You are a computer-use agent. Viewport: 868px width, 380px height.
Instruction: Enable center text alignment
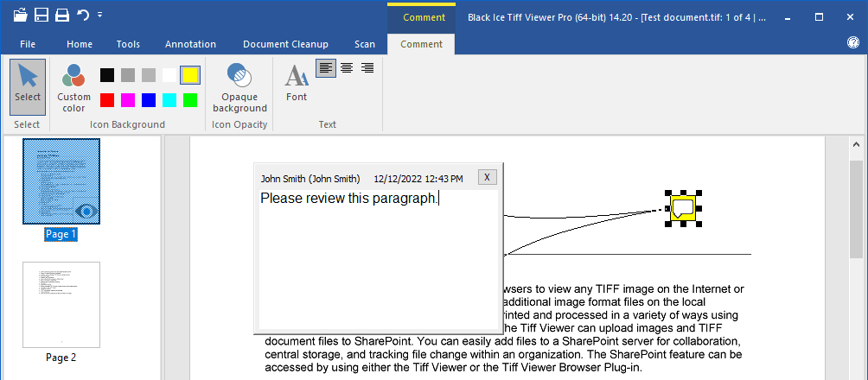[347, 68]
